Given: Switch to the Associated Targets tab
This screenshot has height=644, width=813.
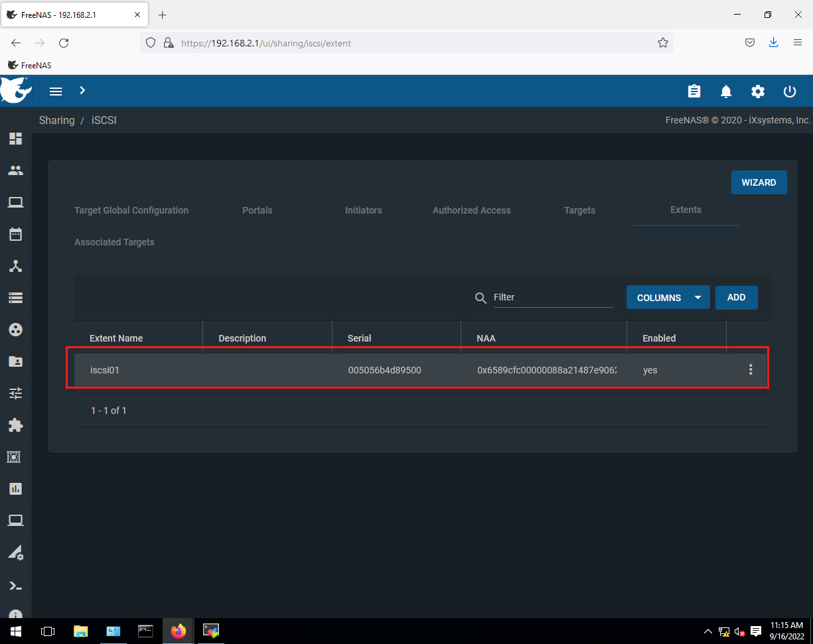Looking at the screenshot, I should pos(114,242).
